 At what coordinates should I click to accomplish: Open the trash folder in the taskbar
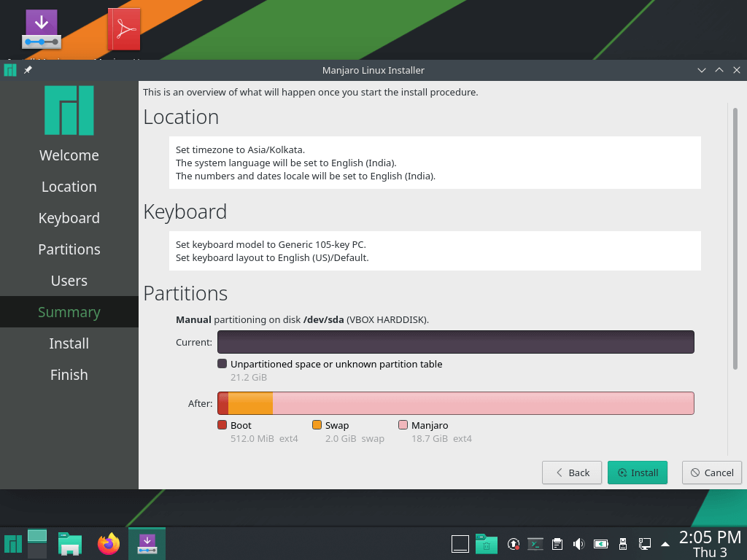tap(486, 544)
